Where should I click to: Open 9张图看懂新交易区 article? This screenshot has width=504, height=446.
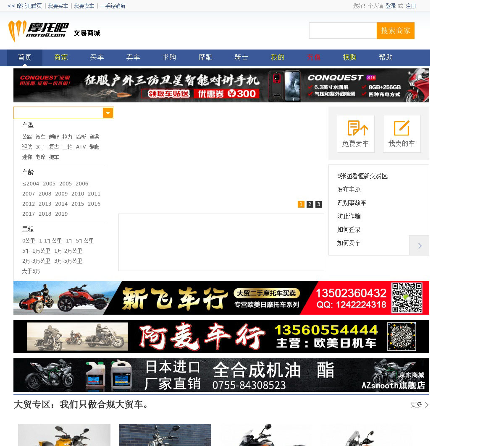(362, 176)
